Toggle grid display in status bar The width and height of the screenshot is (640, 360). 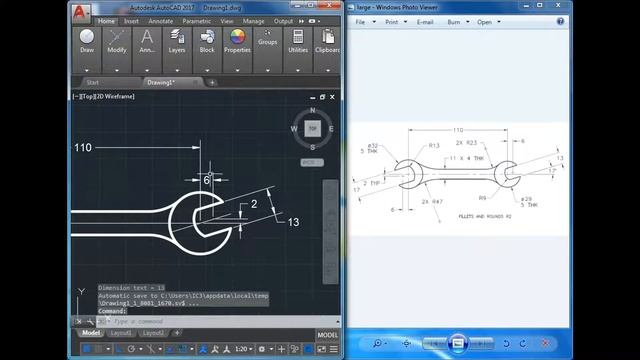pyautogui.click(x=87, y=349)
